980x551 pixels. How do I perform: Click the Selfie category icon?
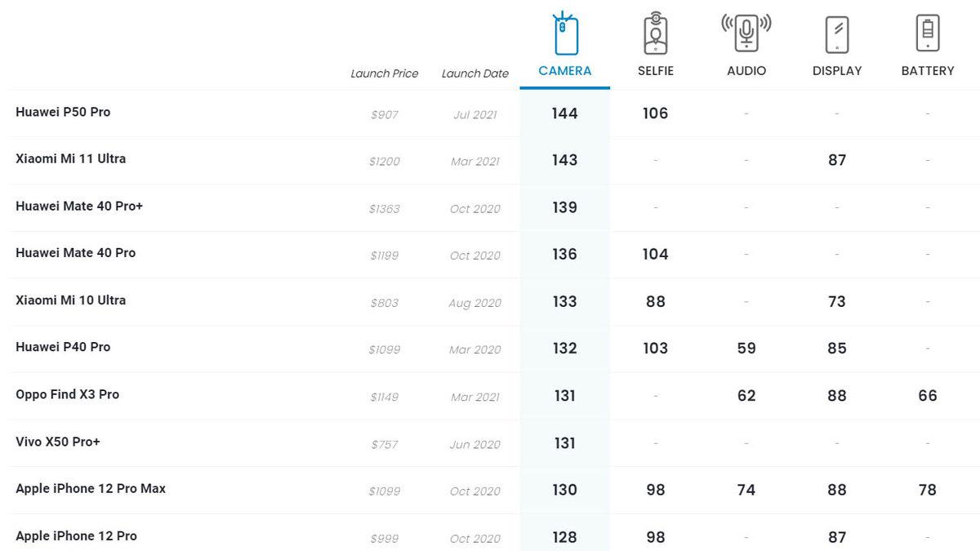tap(656, 35)
